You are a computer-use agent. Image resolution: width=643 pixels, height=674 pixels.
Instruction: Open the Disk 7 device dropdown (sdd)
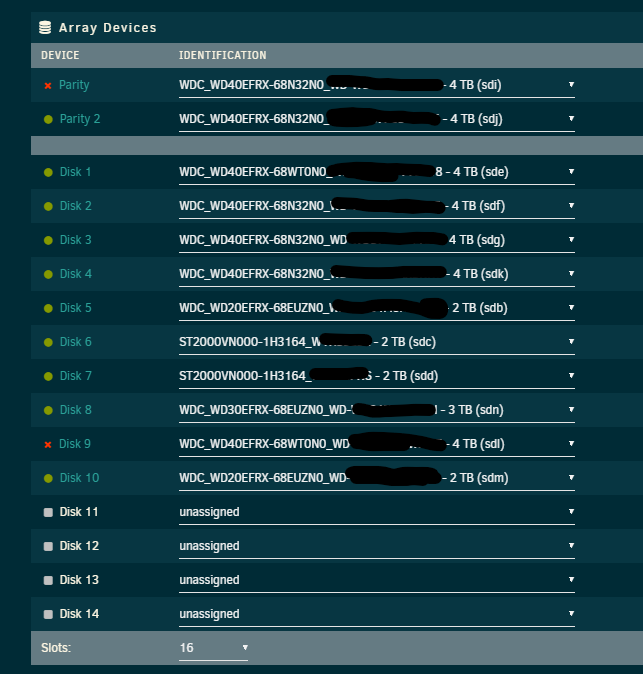click(x=377, y=376)
